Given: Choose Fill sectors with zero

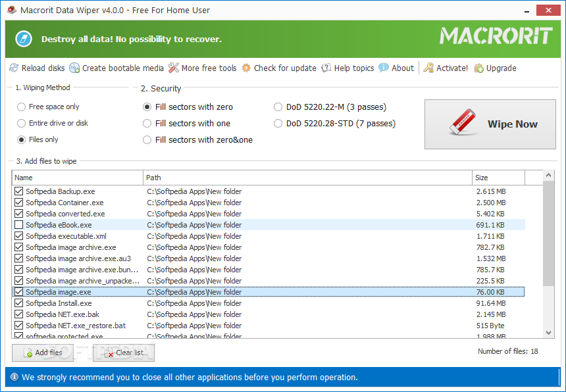Looking at the screenshot, I should [147, 107].
